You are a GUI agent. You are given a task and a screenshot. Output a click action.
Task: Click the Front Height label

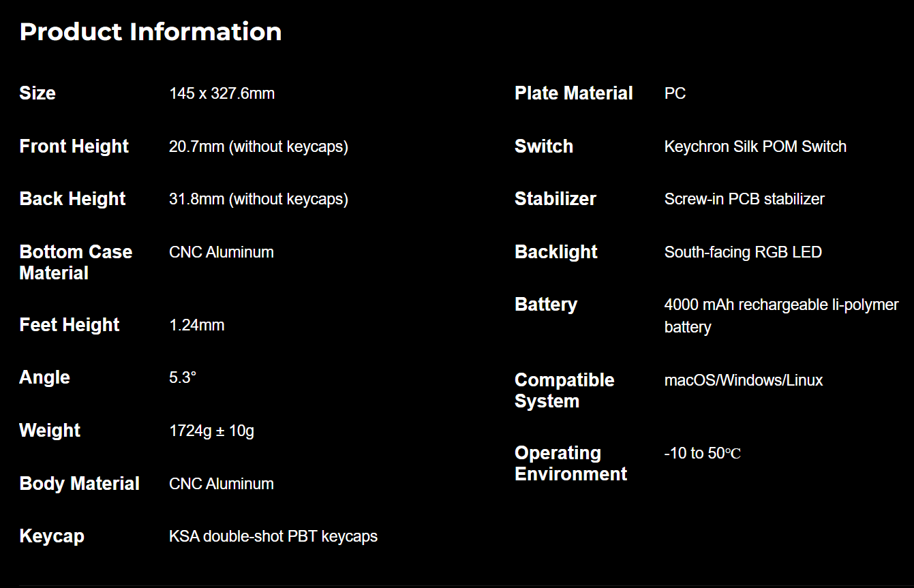point(74,146)
